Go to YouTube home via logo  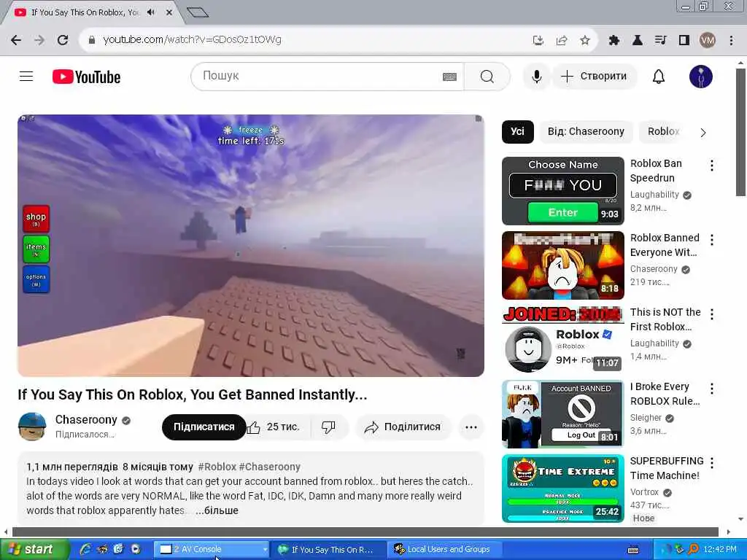pyautogui.click(x=86, y=77)
